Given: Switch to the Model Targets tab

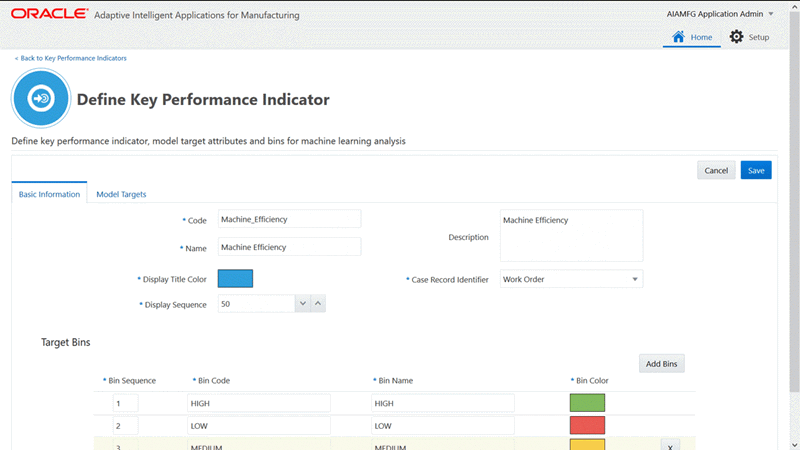Looking at the screenshot, I should tap(121, 194).
